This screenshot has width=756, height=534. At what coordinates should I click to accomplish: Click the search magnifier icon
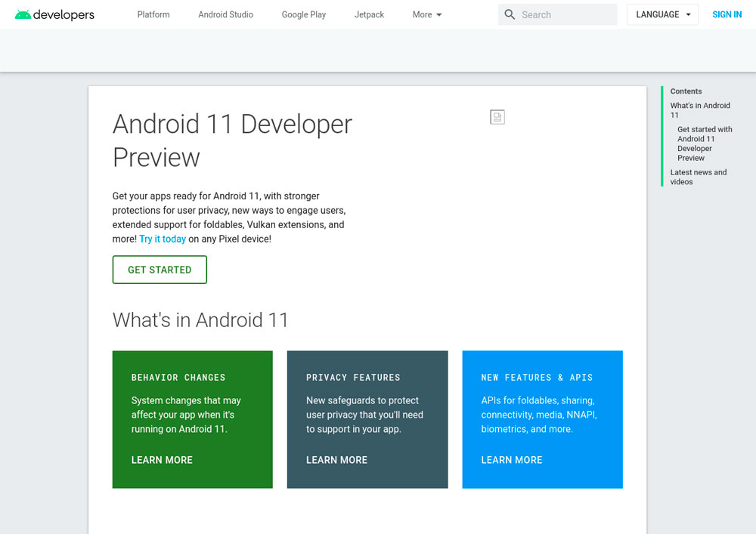(510, 14)
